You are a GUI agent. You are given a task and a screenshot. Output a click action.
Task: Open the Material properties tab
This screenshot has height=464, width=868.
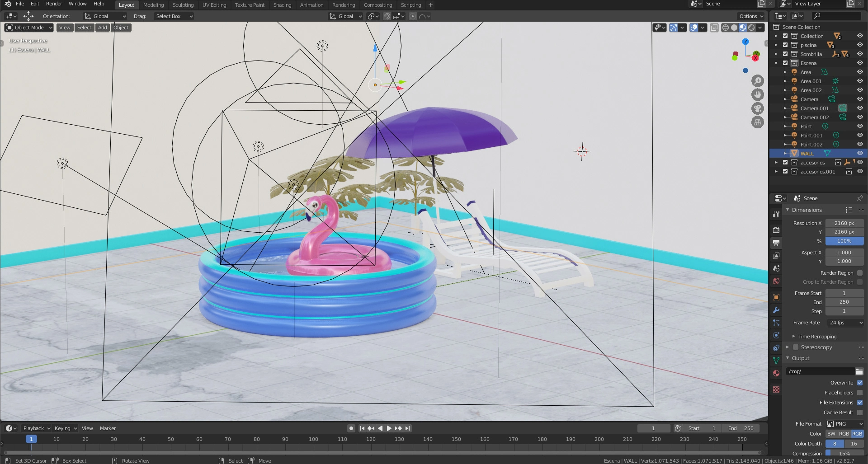[x=776, y=373]
